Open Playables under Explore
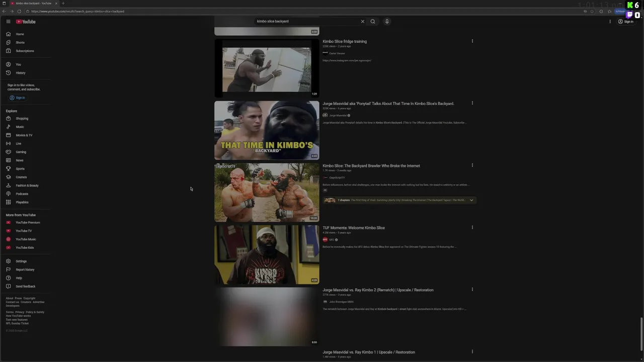The width and height of the screenshot is (644, 362). point(25,202)
